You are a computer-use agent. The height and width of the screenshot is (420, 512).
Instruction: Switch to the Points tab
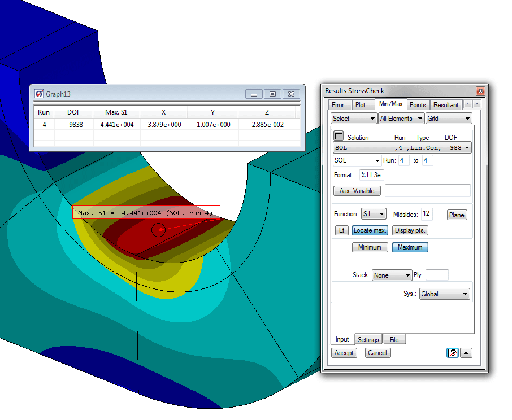point(418,104)
